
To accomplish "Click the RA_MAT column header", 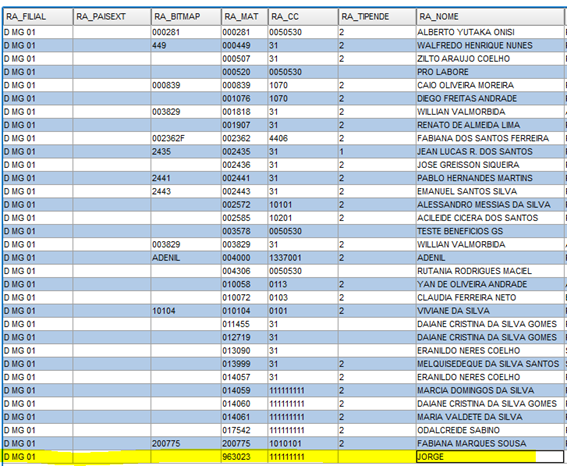I will point(244,17).
